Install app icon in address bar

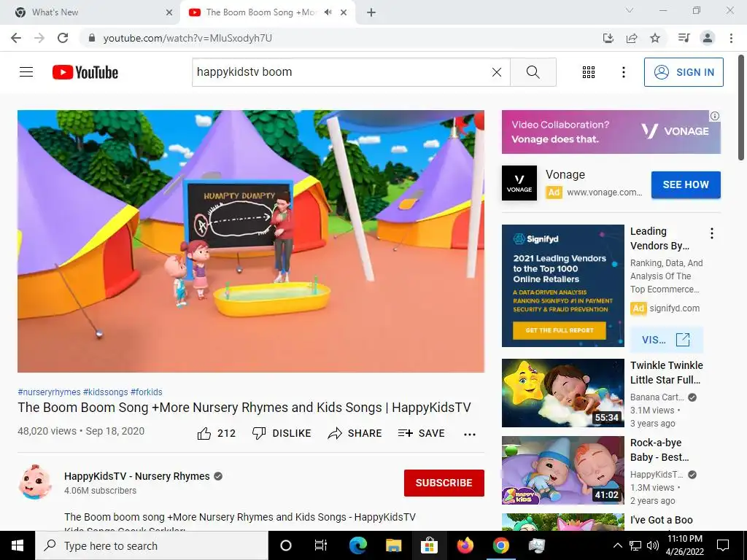coord(608,38)
